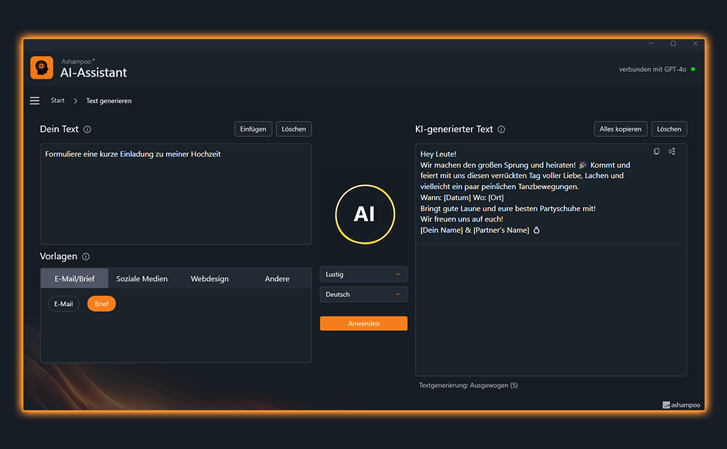The height and width of the screenshot is (449, 727).
Task: Click the round AI circle icon
Action: [x=364, y=214]
